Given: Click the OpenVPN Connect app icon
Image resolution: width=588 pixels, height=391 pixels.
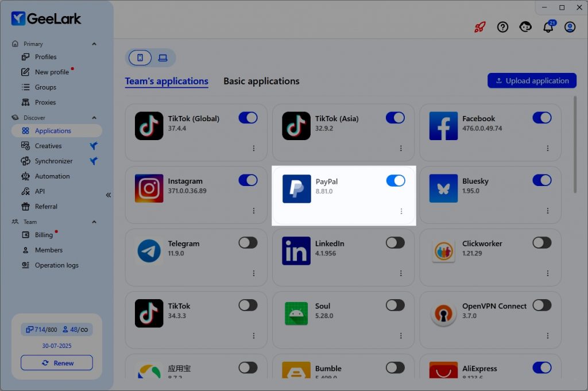Looking at the screenshot, I should point(443,313).
